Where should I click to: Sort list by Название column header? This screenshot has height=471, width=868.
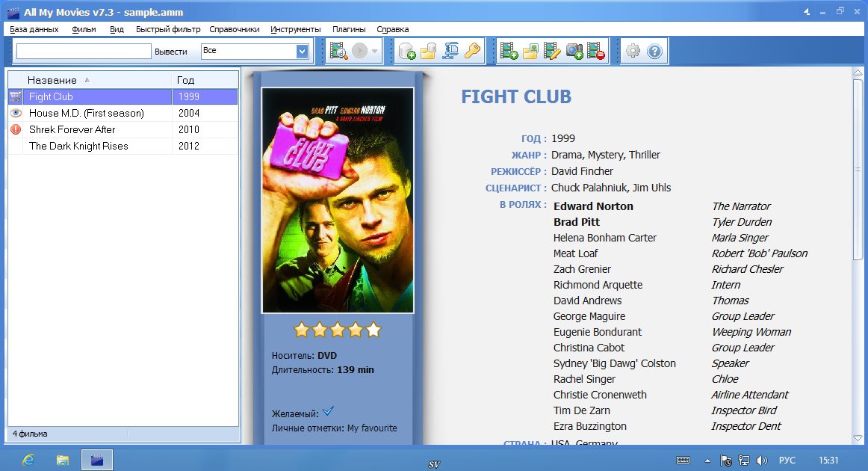pyautogui.click(x=97, y=80)
